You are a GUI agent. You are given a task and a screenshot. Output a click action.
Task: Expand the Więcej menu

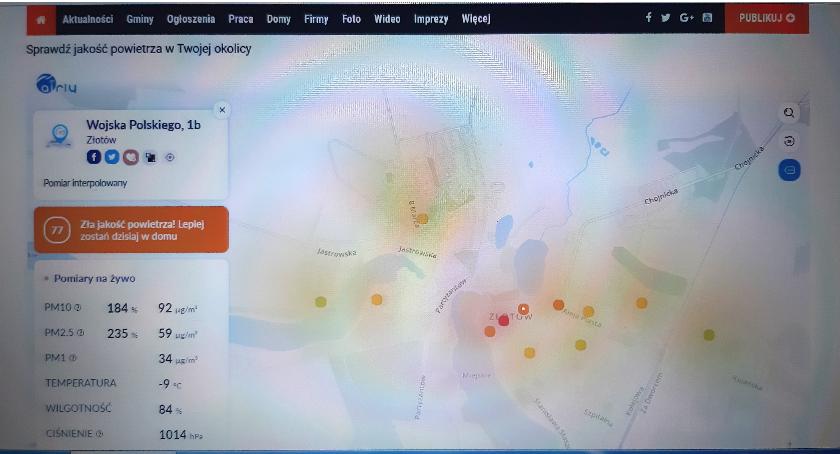[476, 19]
